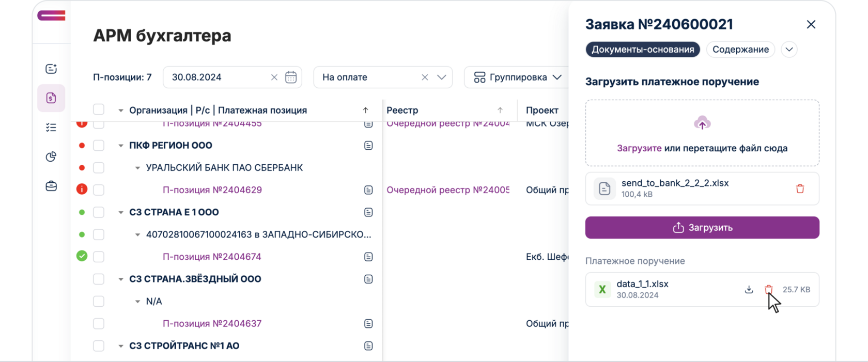Collapse the СЗ СТРАНА Е 1 ООО group
The height and width of the screenshot is (362, 868).
(x=121, y=212)
